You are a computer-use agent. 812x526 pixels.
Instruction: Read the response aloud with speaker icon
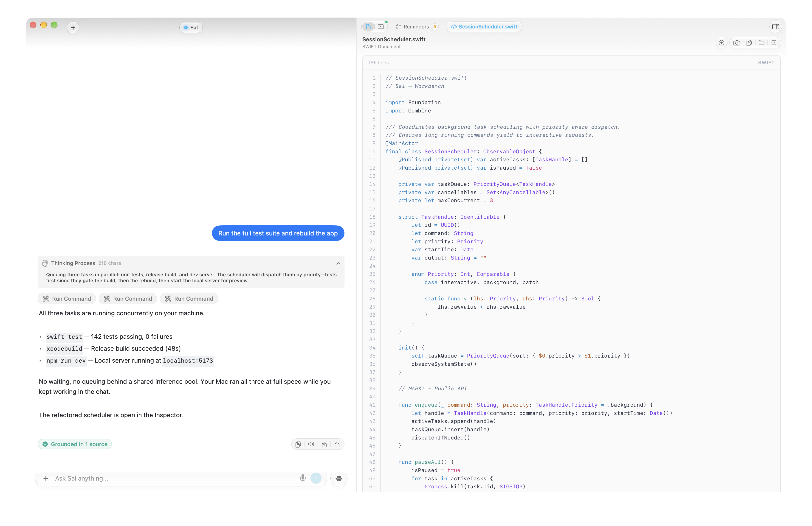(x=311, y=445)
